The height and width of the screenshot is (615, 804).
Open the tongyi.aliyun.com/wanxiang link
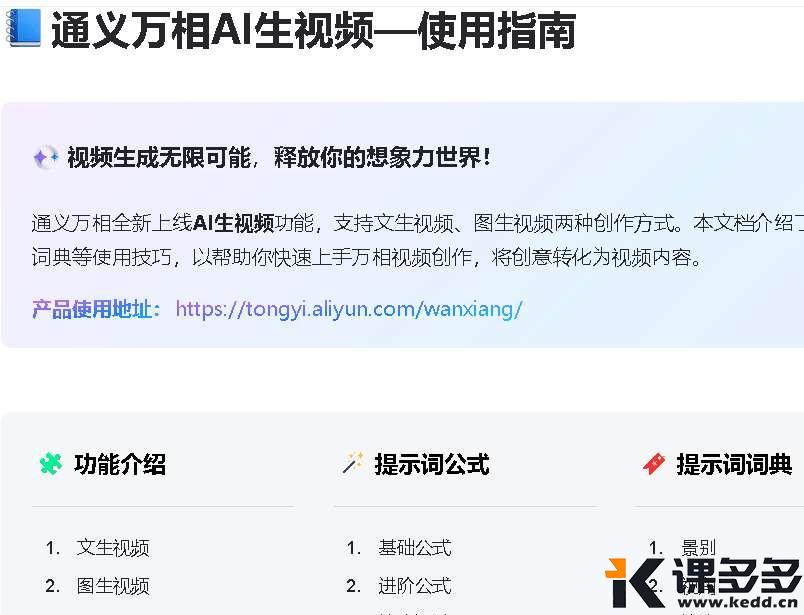[347, 309]
